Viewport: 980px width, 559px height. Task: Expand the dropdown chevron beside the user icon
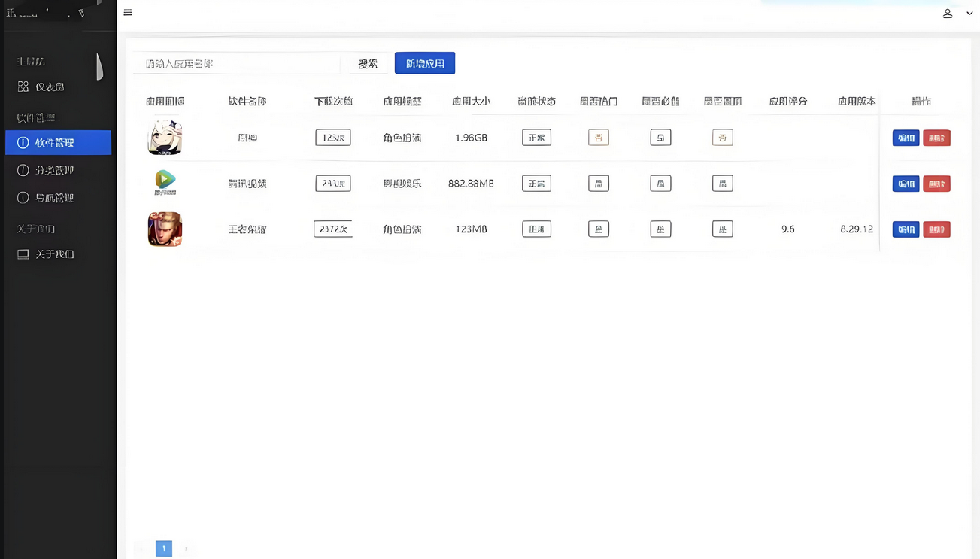click(969, 13)
